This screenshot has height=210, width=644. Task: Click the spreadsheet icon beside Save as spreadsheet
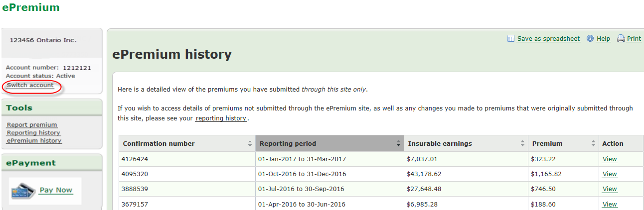point(510,39)
